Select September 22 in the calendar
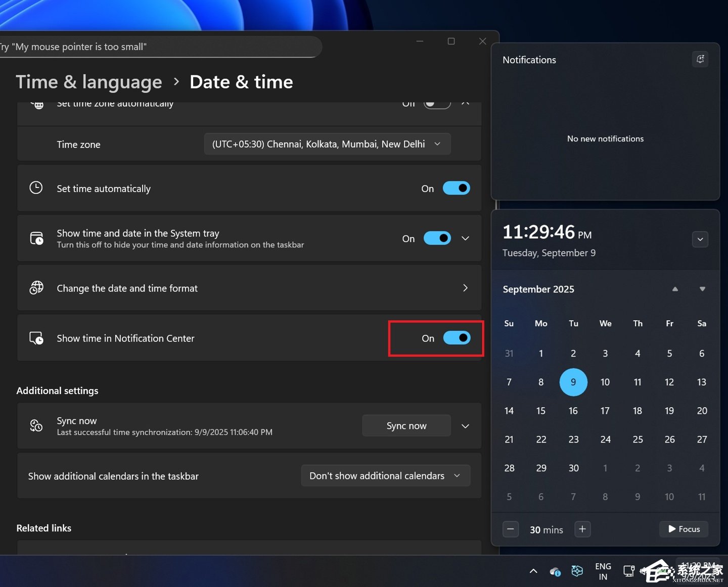Image resolution: width=728 pixels, height=587 pixels. coord(541,439)
